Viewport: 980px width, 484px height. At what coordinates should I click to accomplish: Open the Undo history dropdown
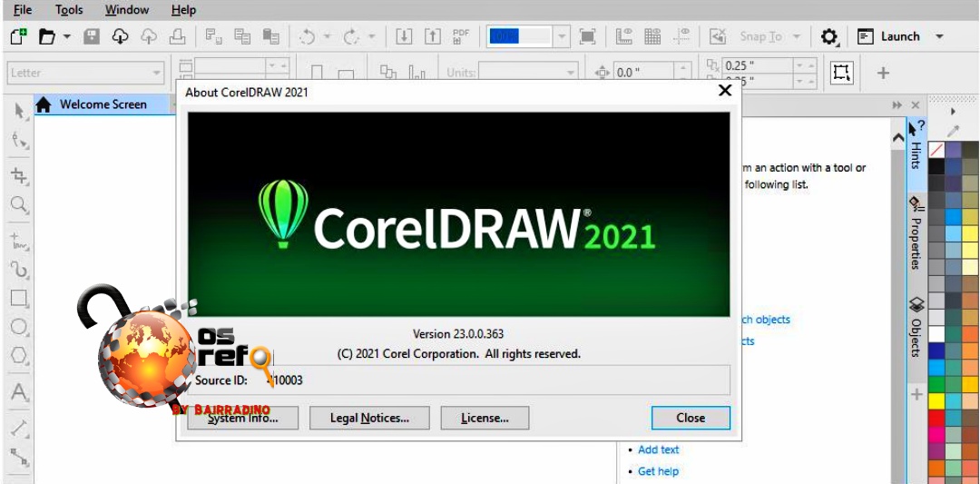point(327,37)
